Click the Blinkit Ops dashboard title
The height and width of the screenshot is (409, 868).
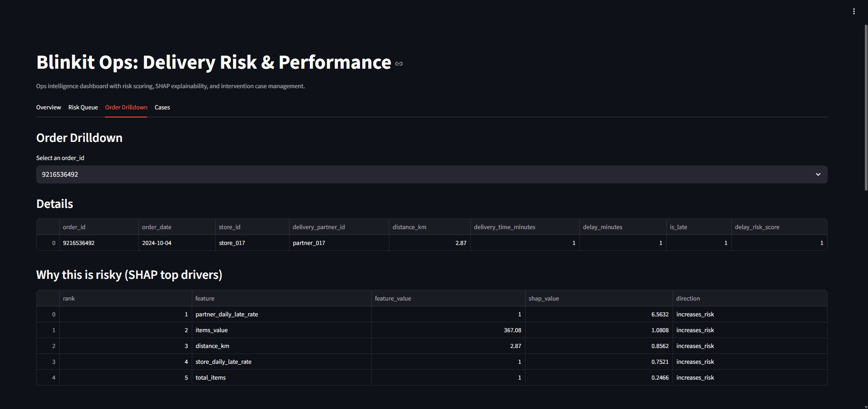pos(214,62)
